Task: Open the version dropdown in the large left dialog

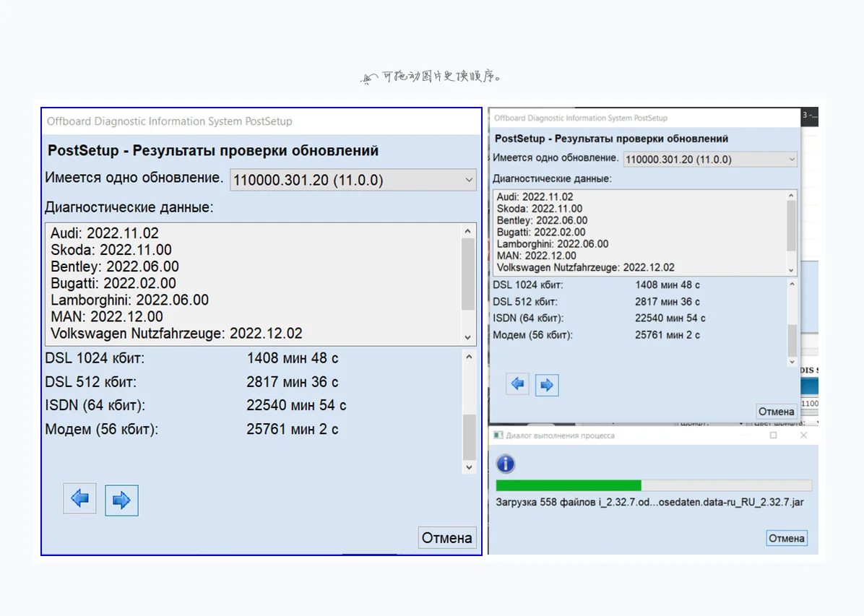Action: [353, 180]
